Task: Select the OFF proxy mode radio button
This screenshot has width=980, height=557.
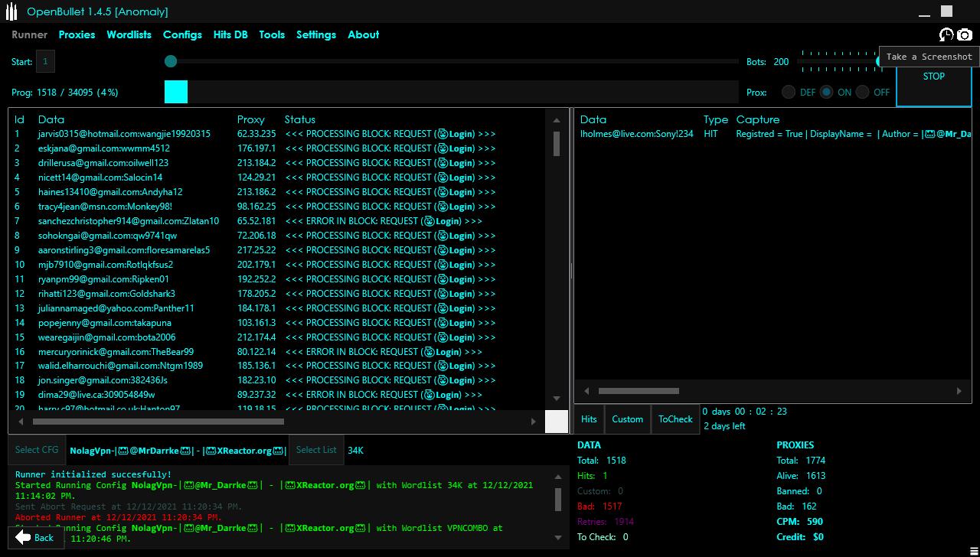Action: pos(863,92)
